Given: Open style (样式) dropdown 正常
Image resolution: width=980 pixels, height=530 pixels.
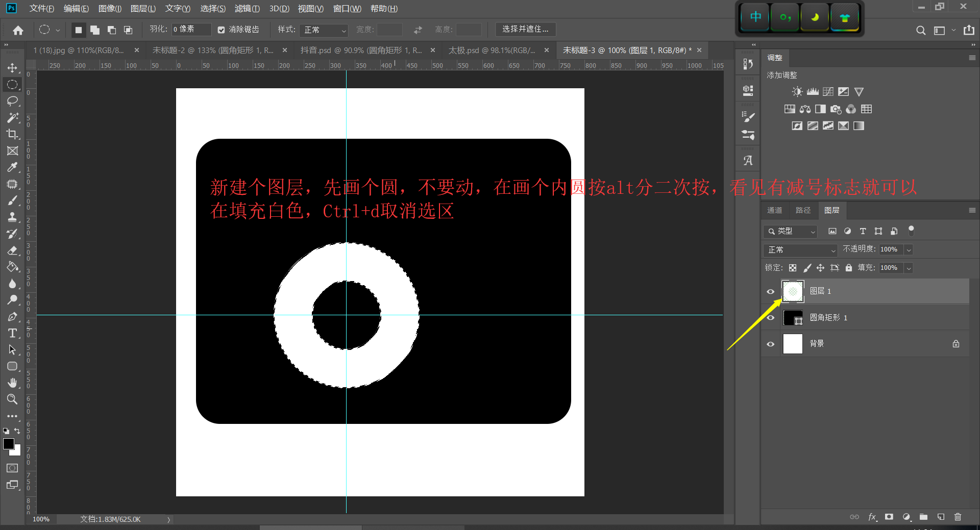Looking at the screenshot, I should tap(324, 30).
